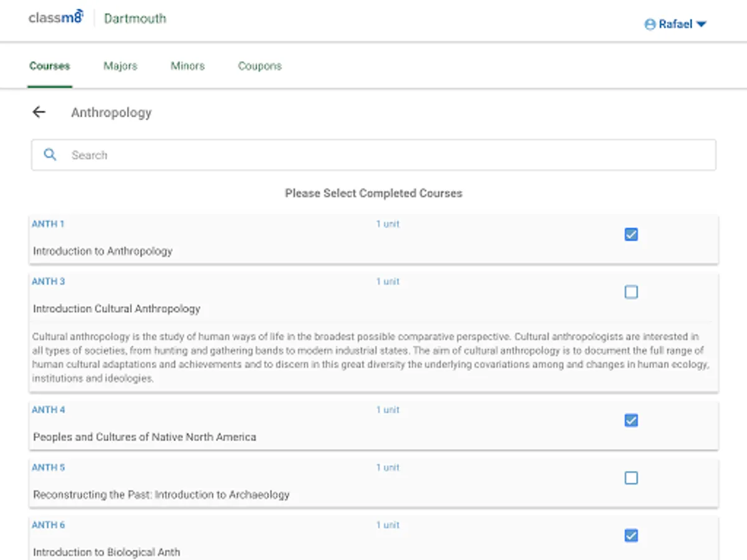The image size is (747, 560).
Task: Uncheck the ANTH 4 completed checkbox
Action: coord(631,421)
